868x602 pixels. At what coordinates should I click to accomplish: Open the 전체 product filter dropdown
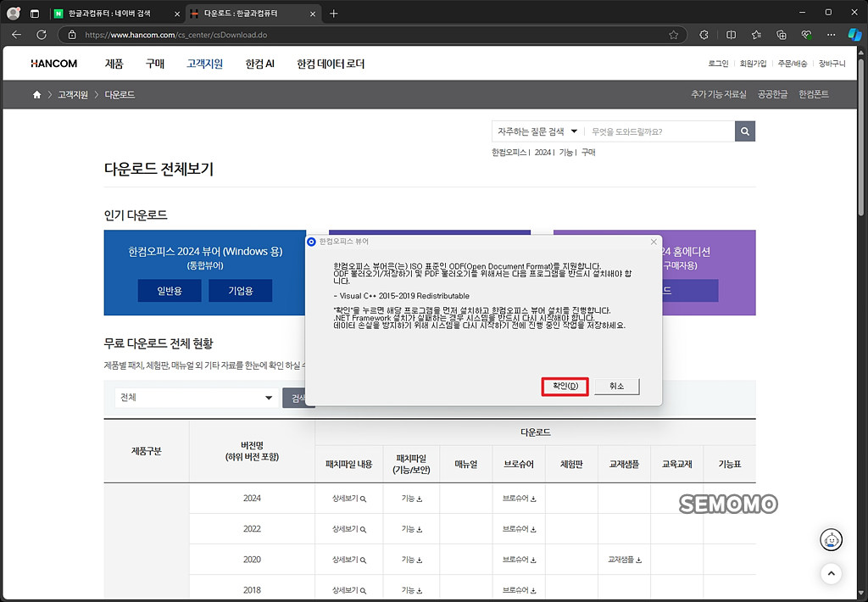[197, 398]
